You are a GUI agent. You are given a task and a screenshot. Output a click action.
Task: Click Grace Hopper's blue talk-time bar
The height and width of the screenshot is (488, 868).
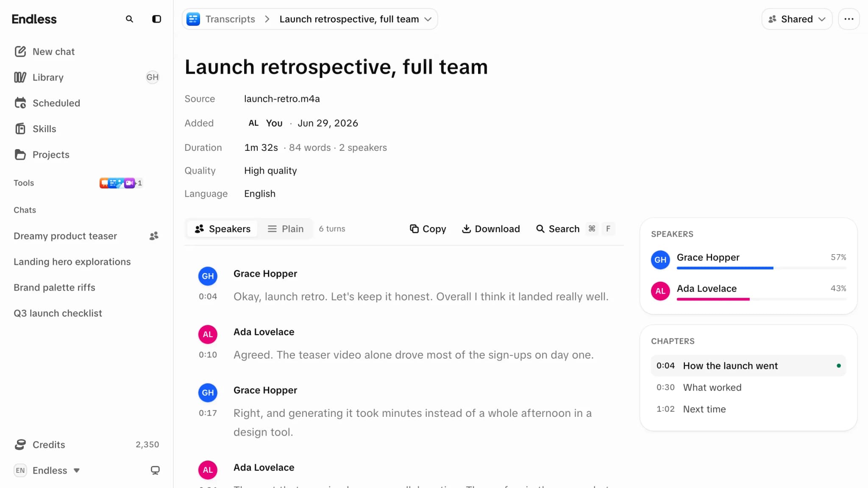point(725,268)
